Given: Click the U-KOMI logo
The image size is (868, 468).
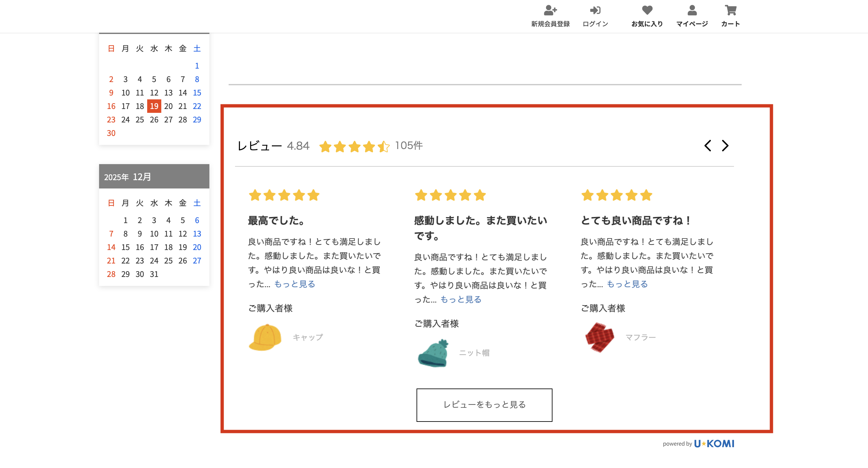Looking at the screenshot, I should 714,443.
